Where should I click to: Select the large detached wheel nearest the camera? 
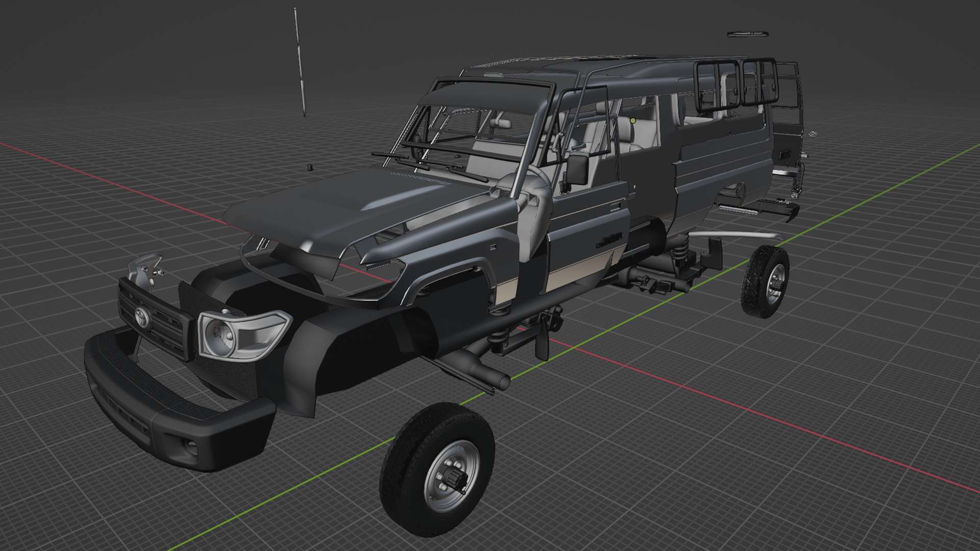coord(437,469)
